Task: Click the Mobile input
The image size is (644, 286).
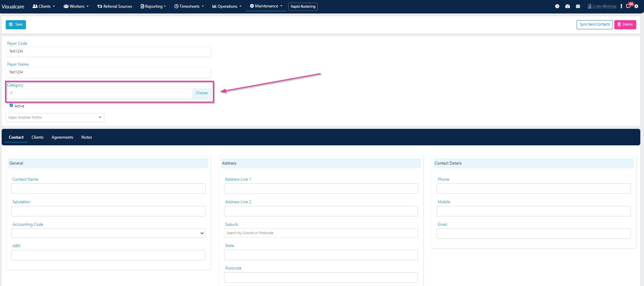Action: tap(534, 211)
